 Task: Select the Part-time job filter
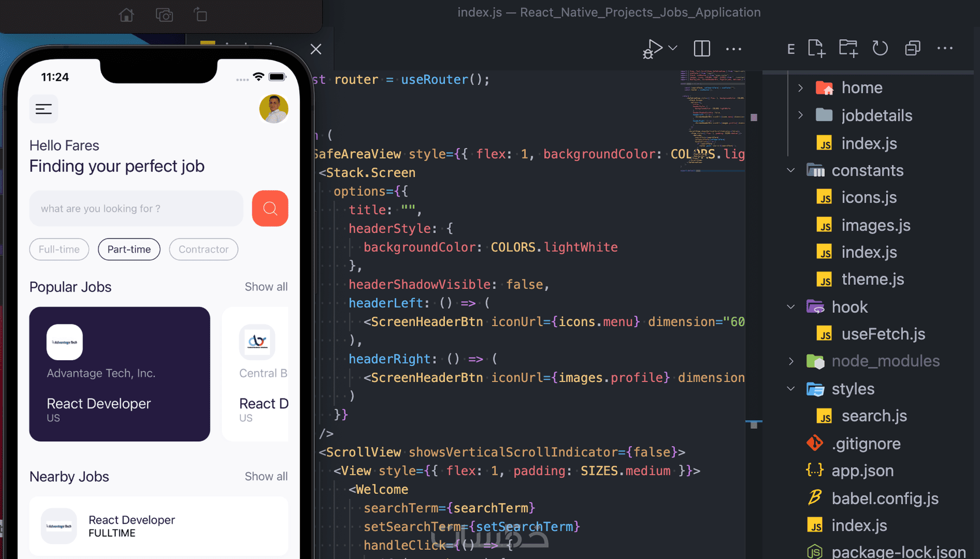point(129,250)
